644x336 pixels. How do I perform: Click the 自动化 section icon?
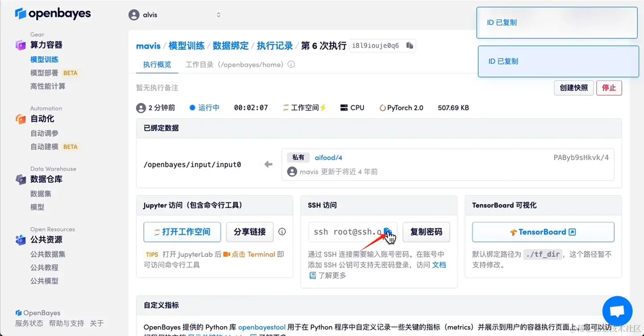click(21, 119)
